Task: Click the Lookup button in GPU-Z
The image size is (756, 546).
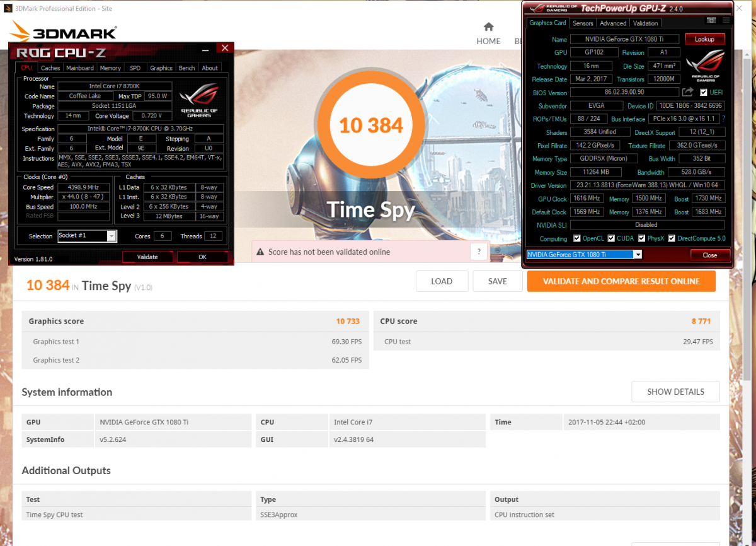Action: coord(704,39)
